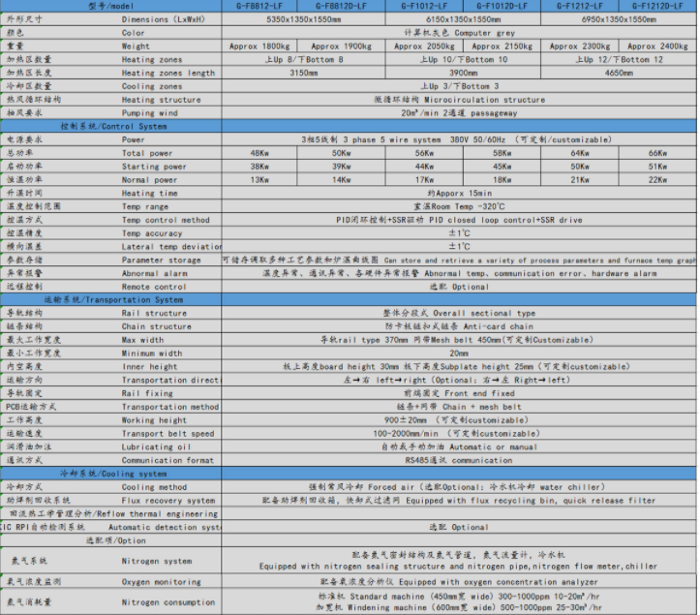
Task: Select the 'Oxygen monitoring' label cell
Action: pyautogui.click(x=162, y=582)
